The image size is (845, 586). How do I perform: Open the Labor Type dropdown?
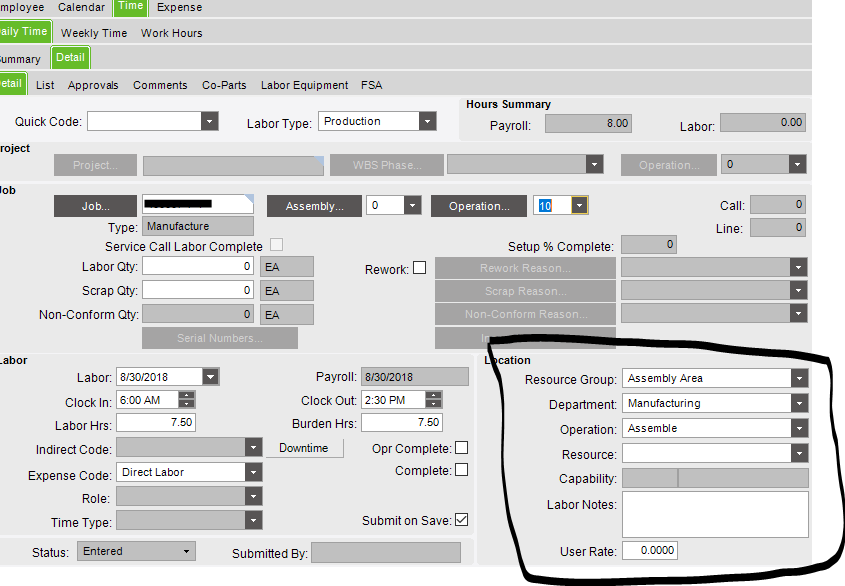point(427,121)
